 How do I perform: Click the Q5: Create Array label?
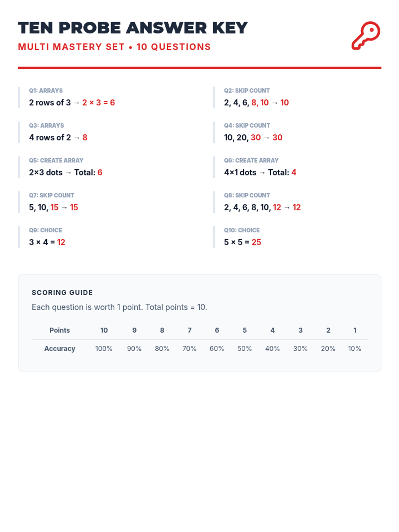click(56, 160)
